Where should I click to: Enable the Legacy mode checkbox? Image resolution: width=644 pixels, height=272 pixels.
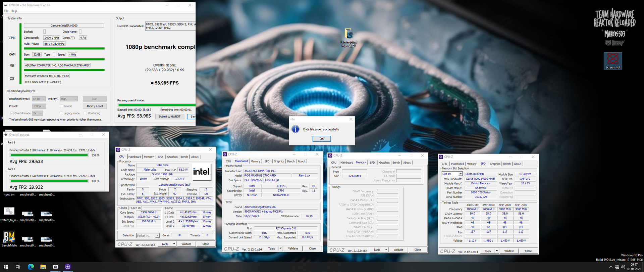pyautogui.click(x=61, y=114)
